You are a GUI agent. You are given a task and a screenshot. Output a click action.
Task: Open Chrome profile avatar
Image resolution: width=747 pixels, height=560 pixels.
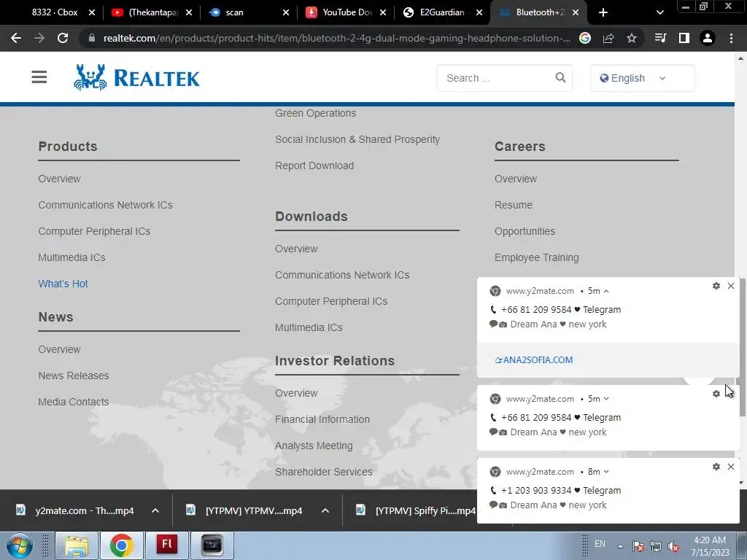(708, 38)
